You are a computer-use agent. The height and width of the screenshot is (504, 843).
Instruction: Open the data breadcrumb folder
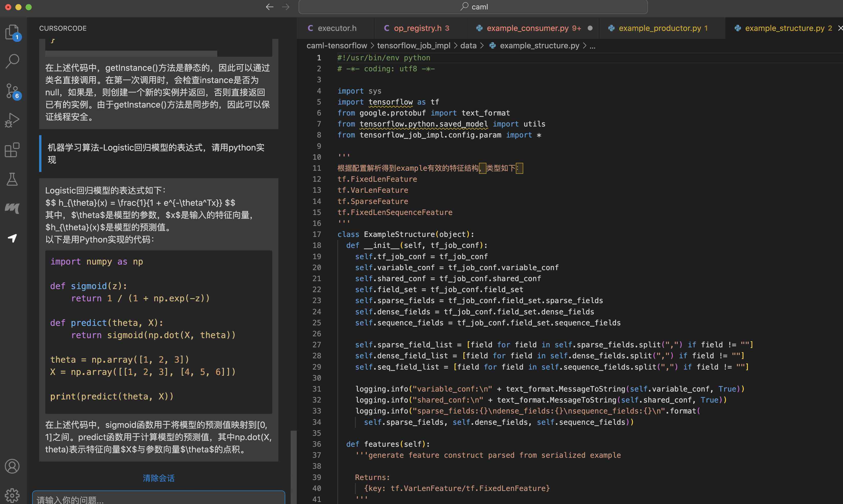(468, 45)
